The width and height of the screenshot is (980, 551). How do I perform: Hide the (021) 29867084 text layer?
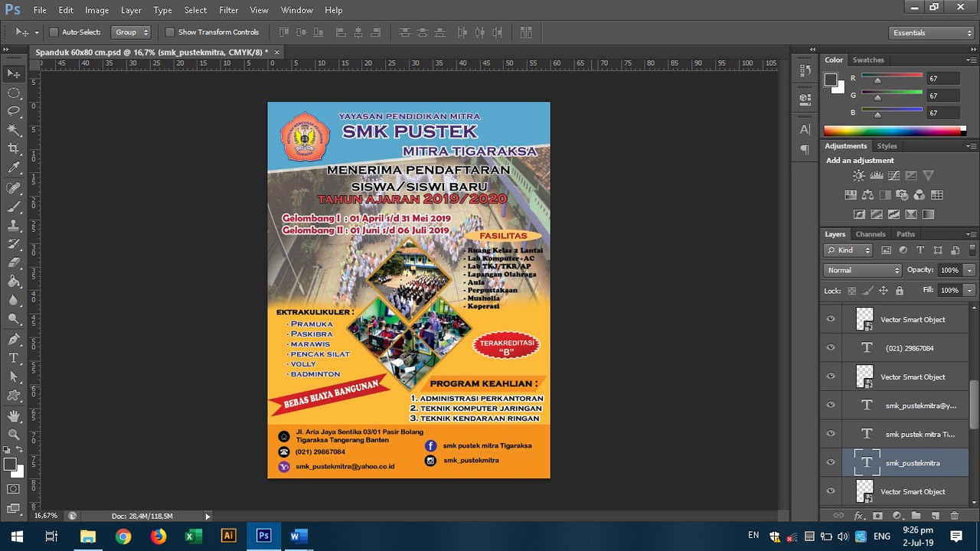831,347
